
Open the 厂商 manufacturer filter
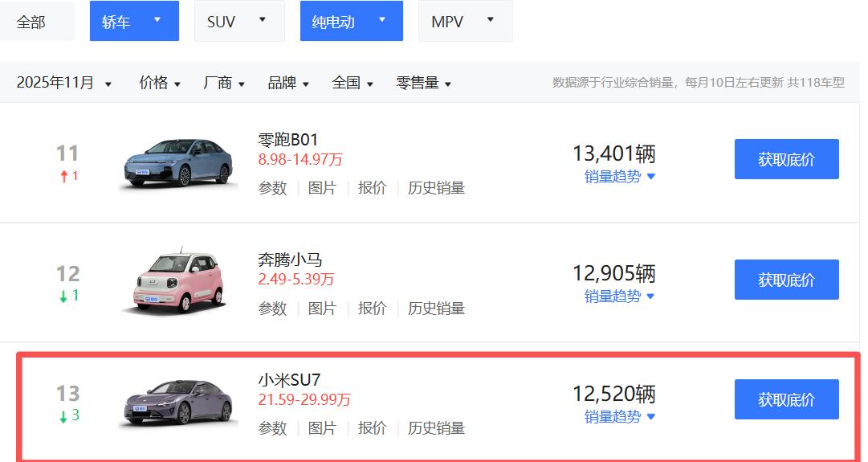coord(223,83)
